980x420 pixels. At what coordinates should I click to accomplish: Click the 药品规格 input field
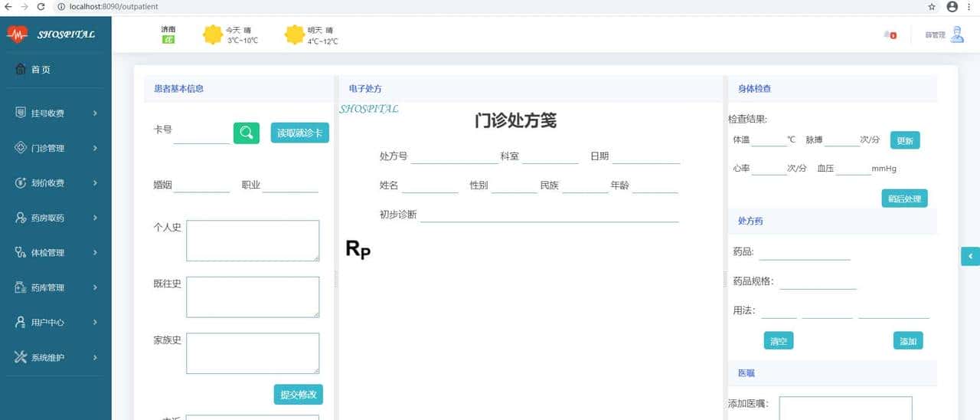pyautogui.click(x=818, y=281)
